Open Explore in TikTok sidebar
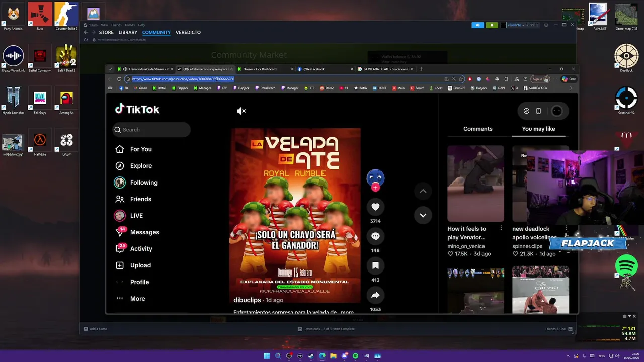 pyautogui.click(x=134, y=166)
